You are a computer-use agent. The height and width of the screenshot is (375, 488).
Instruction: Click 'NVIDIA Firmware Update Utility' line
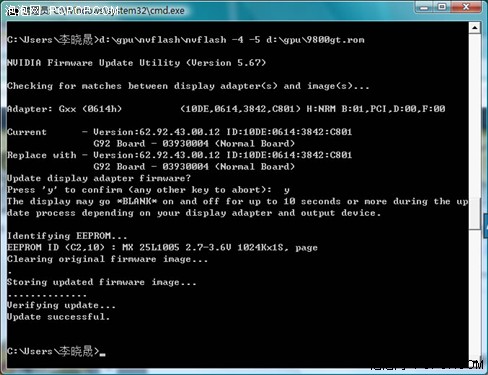click(x=137, y=63)
